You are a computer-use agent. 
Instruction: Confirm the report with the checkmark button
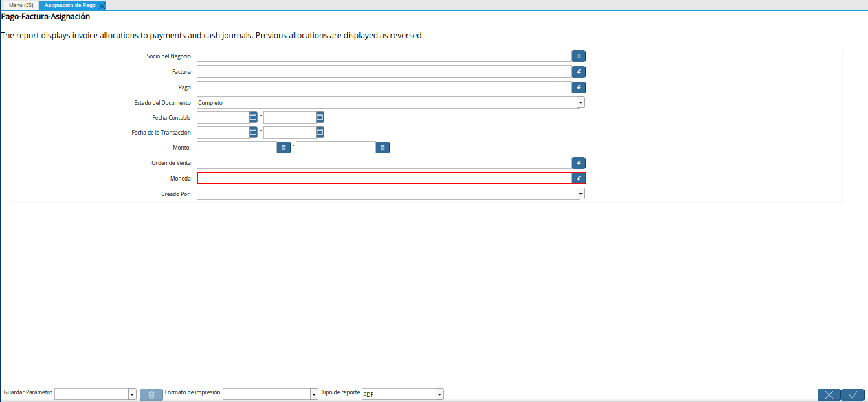click(853, 395)
